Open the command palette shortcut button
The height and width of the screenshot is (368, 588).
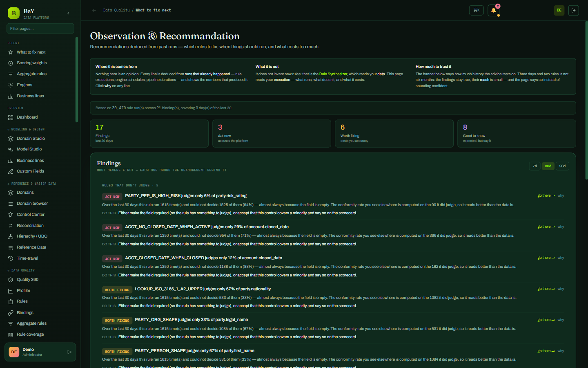click(477, 10)
